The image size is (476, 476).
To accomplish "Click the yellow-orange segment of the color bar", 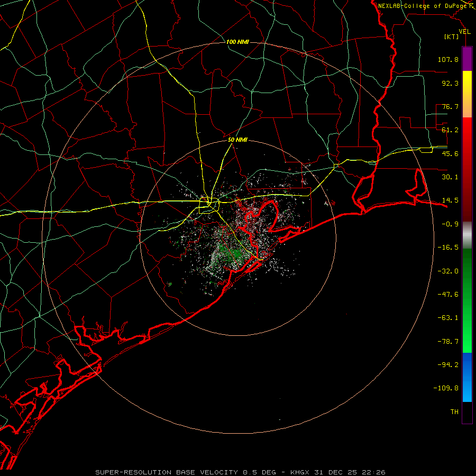I will pos(467,94).
